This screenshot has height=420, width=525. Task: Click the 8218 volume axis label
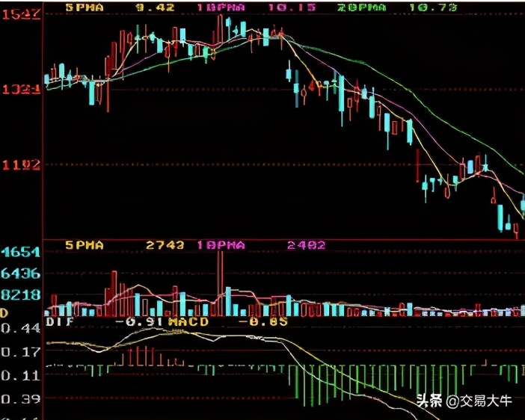point(20,294)
